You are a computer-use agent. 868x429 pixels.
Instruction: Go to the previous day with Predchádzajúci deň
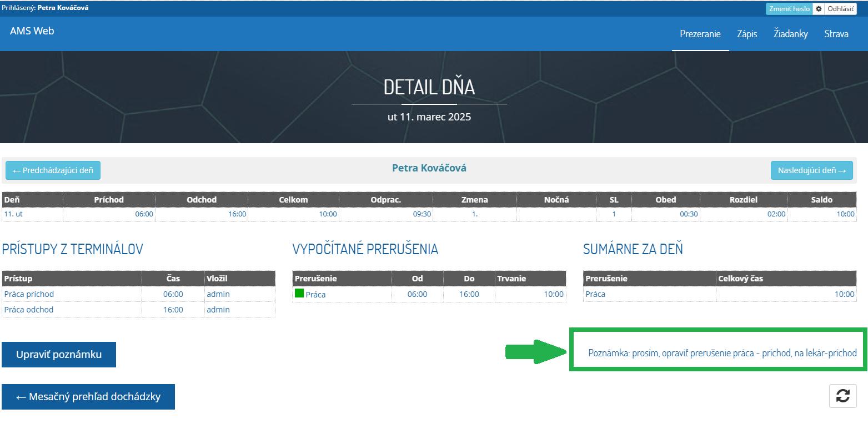coord(53,170)
